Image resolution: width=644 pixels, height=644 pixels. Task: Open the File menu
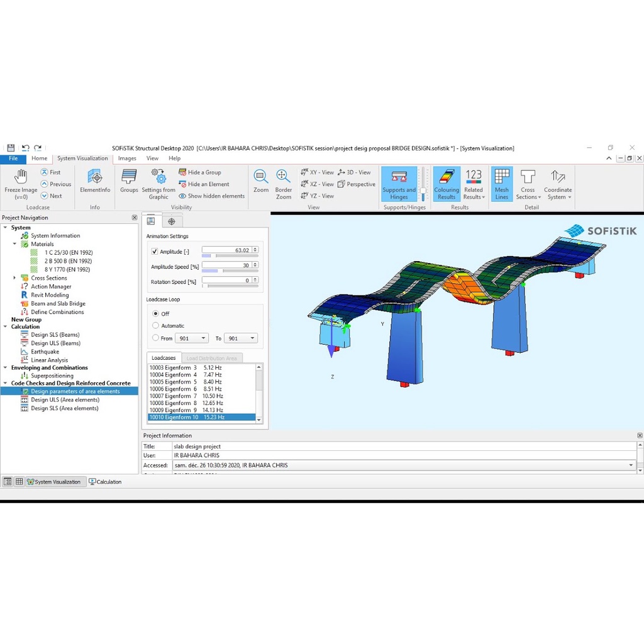point(13,158)
